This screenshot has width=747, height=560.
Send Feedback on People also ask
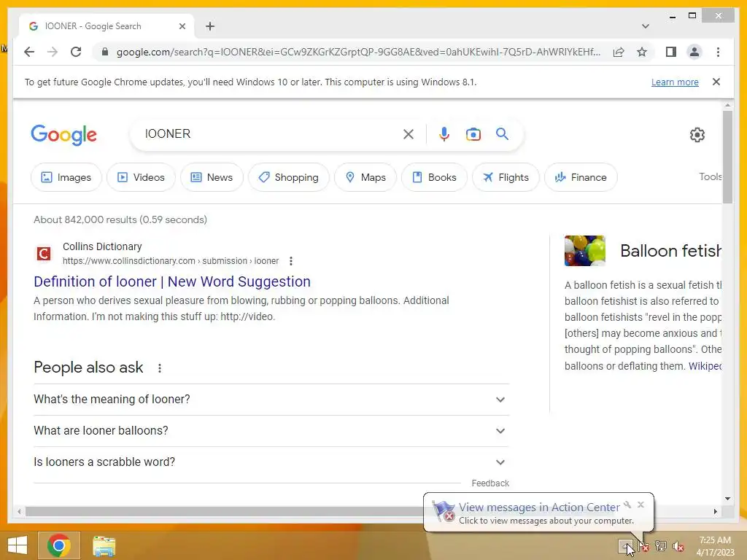(490, 483)
